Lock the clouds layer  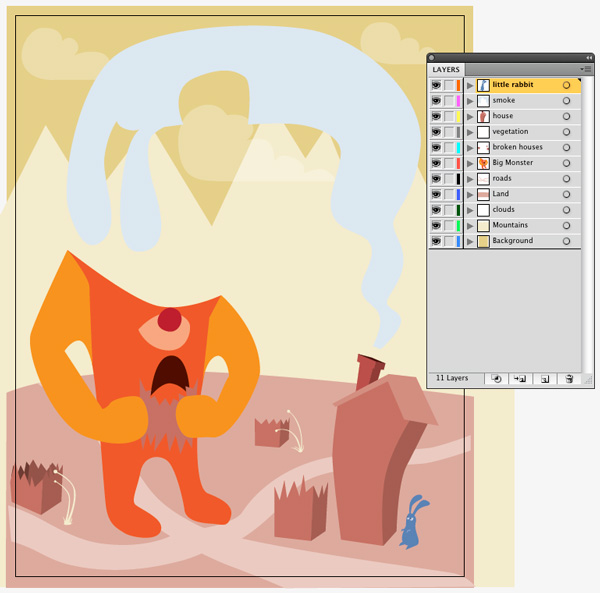pos(449,210)
